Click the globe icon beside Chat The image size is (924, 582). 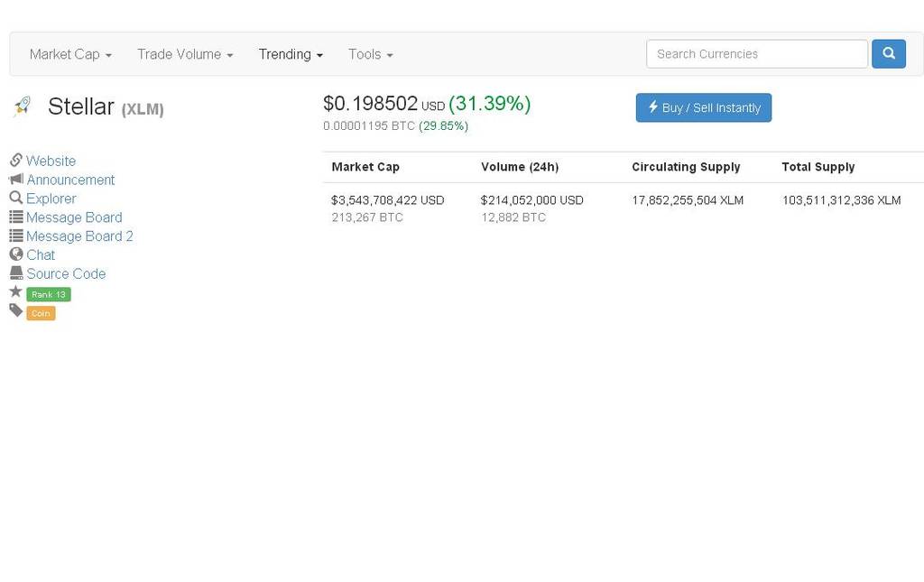coord(16,254)
